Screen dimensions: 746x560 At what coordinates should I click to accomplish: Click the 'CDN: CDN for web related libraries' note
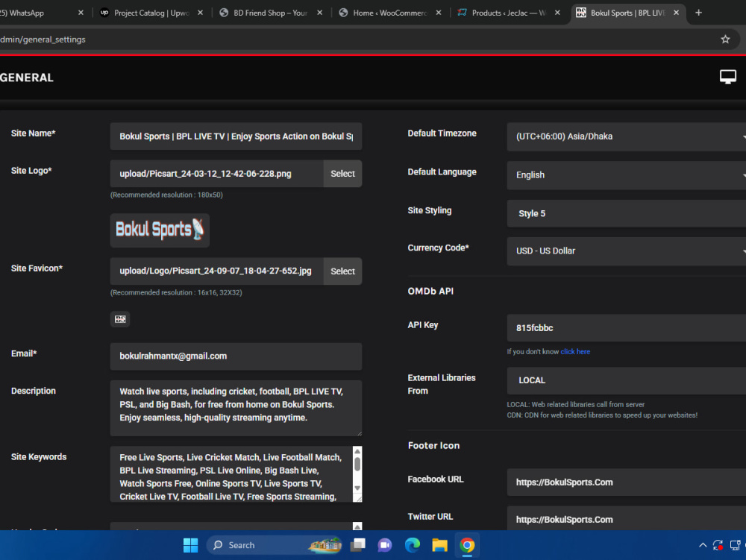pyautogui.click(x=602, y=415)
